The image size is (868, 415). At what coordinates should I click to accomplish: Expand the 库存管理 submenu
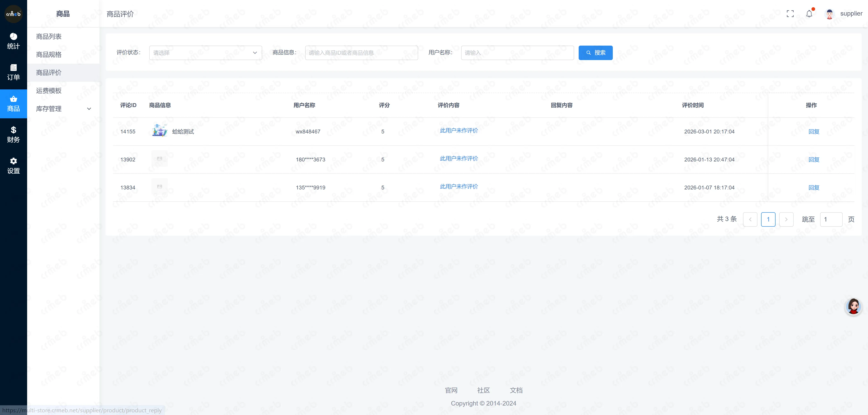(x=63, y=109)
